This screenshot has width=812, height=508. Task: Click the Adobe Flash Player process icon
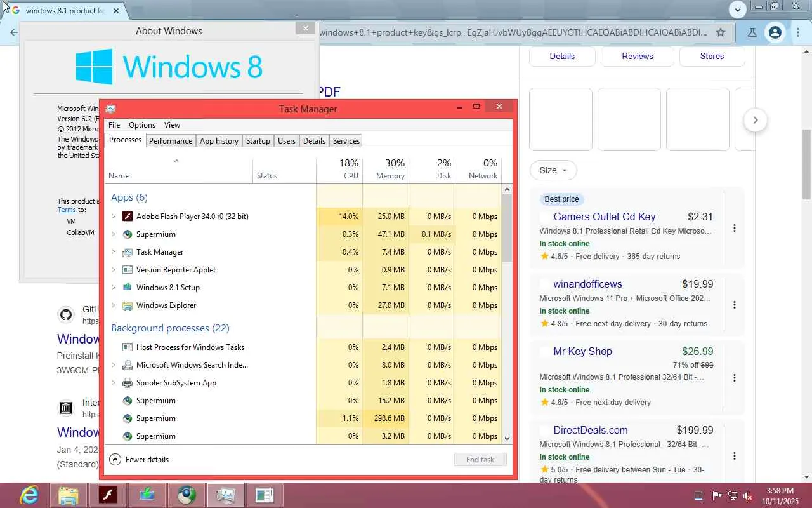point(127,217)
